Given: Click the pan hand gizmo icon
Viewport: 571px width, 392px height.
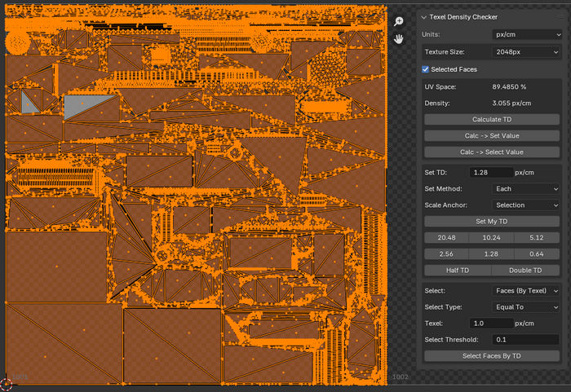Looking at the screenshot, I should (399, 38).
